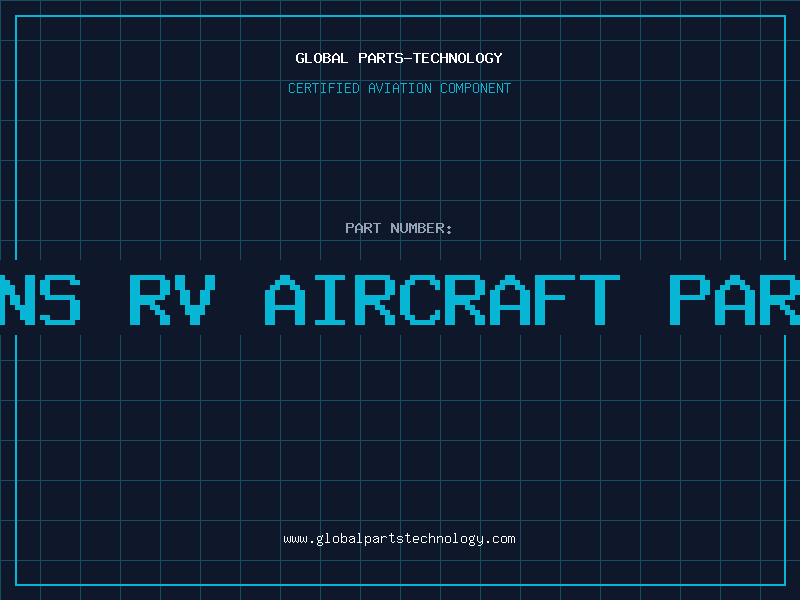Click the large RV text

pyautogui.click(x=172, y=300)
